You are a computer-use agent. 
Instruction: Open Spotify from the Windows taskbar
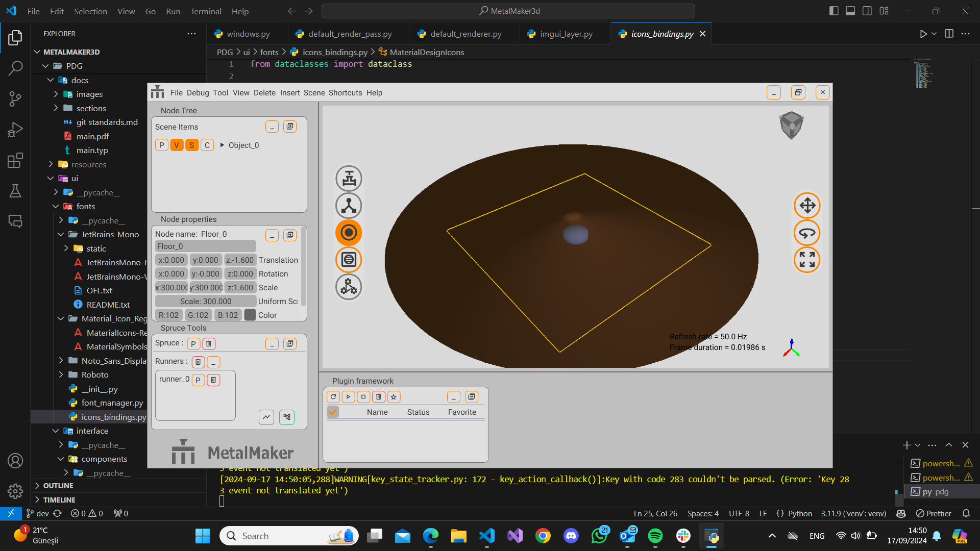[x=655, y=536]
